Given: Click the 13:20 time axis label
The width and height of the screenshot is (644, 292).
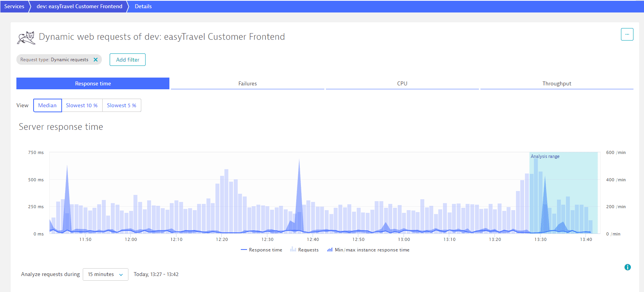Looking at the screenshot, I should 495,239.
